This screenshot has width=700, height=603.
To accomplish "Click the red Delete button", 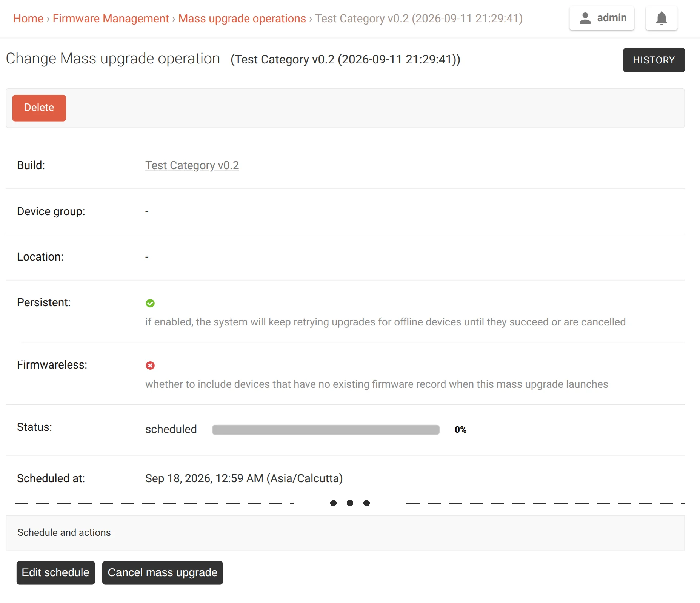I will tap(39, 108).
